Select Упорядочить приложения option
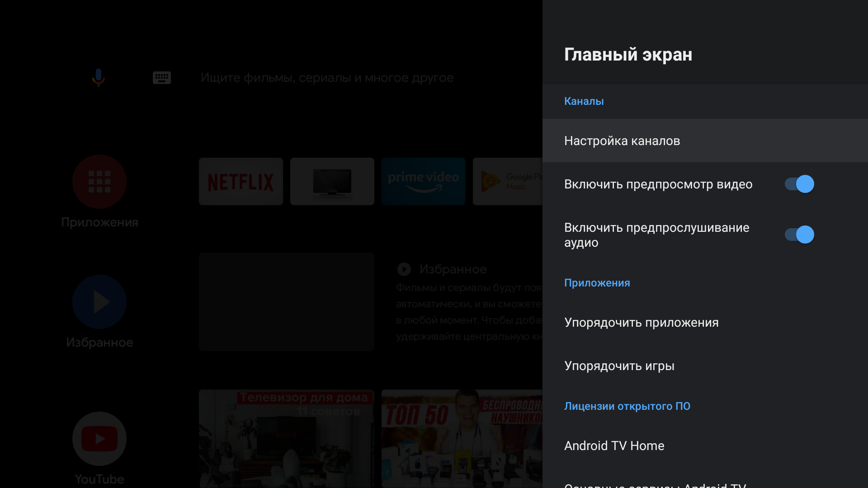Viewport: 868px width, 488px height. coord(641,323)
